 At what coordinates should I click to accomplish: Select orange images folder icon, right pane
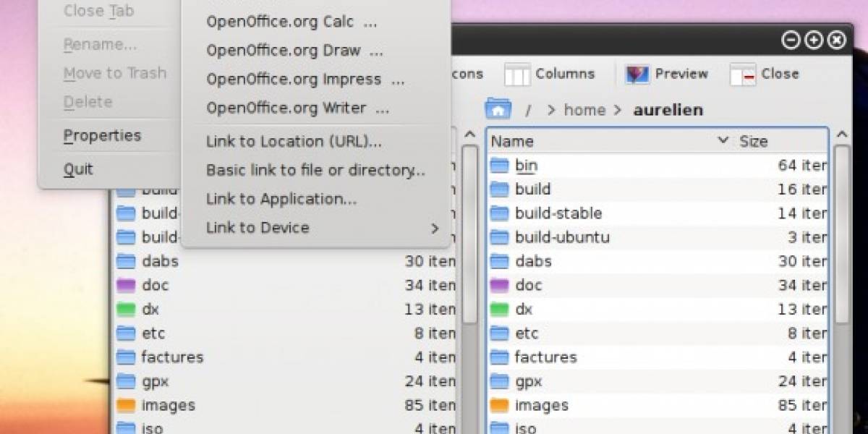pyautogui.click(x=500, y=405)
